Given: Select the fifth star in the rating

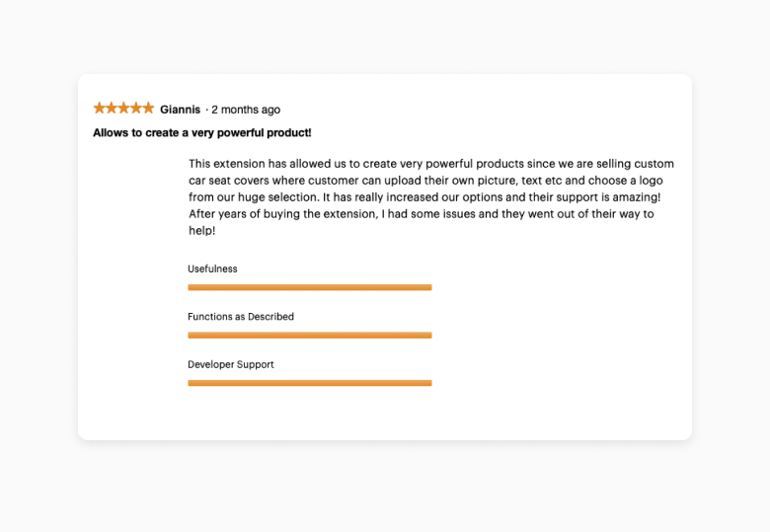Looking at the screenshot, I should [x=148, y=109].
